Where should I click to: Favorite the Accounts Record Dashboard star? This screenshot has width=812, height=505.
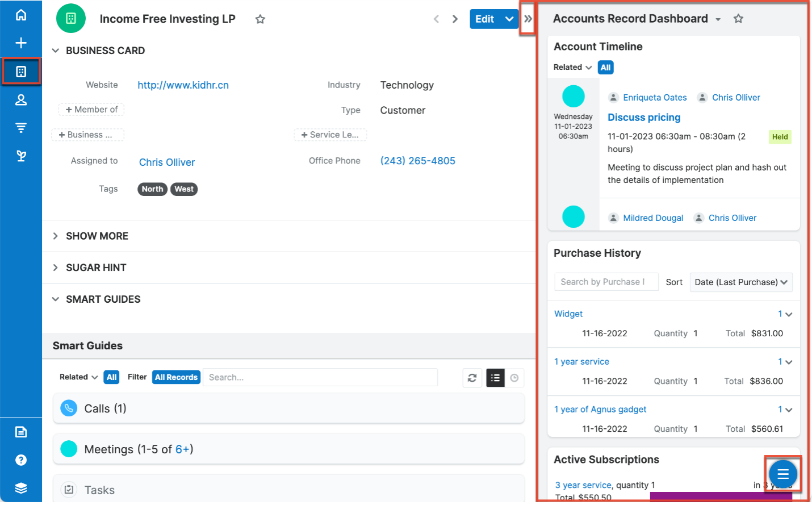738,19
